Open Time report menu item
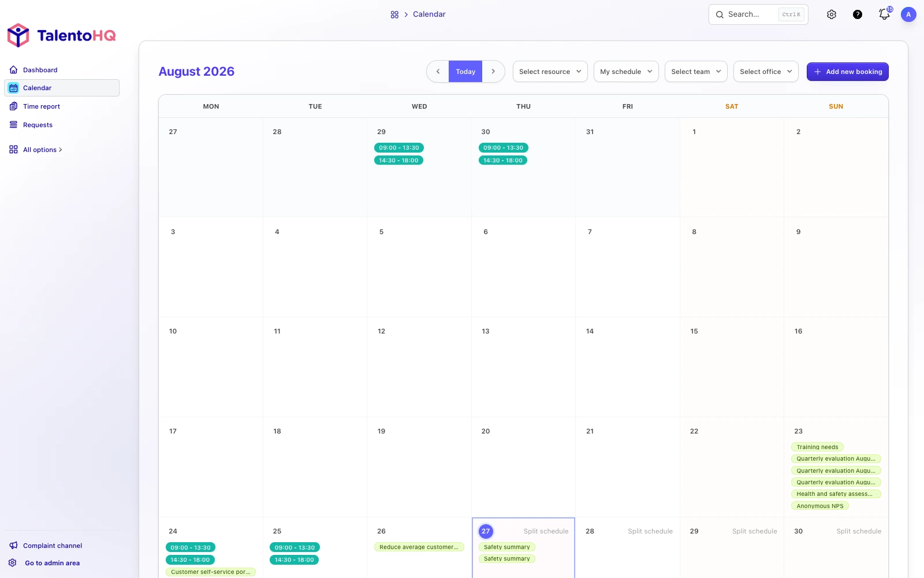This screenshot has height=578, width=924. click(x=62, y=106)
